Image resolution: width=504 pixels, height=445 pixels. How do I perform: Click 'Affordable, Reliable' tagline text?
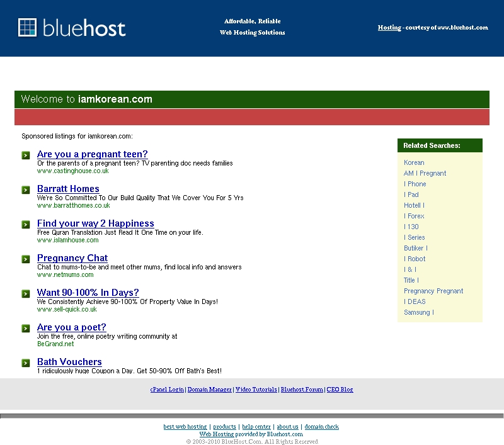(x=253, y=21)
